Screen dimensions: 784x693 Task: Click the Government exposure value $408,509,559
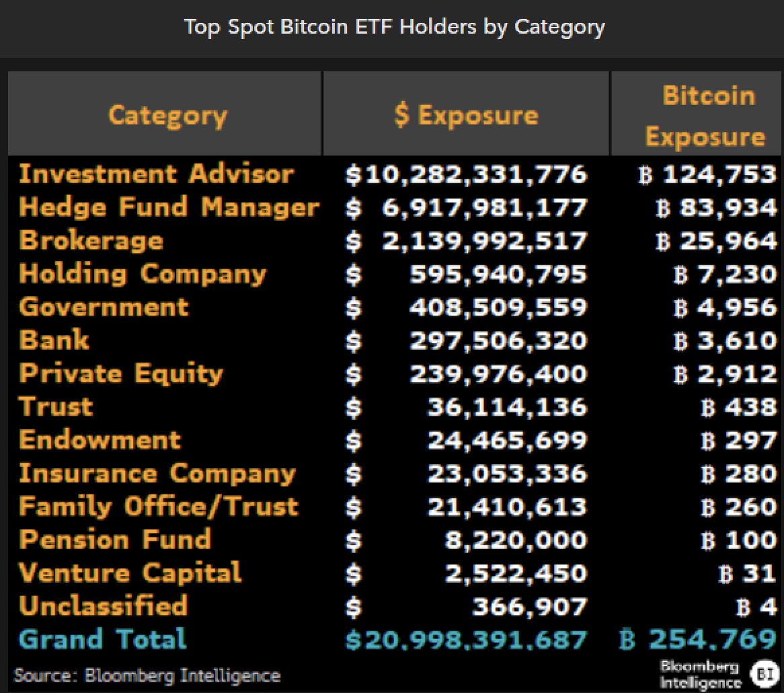(x=498, y=307)
